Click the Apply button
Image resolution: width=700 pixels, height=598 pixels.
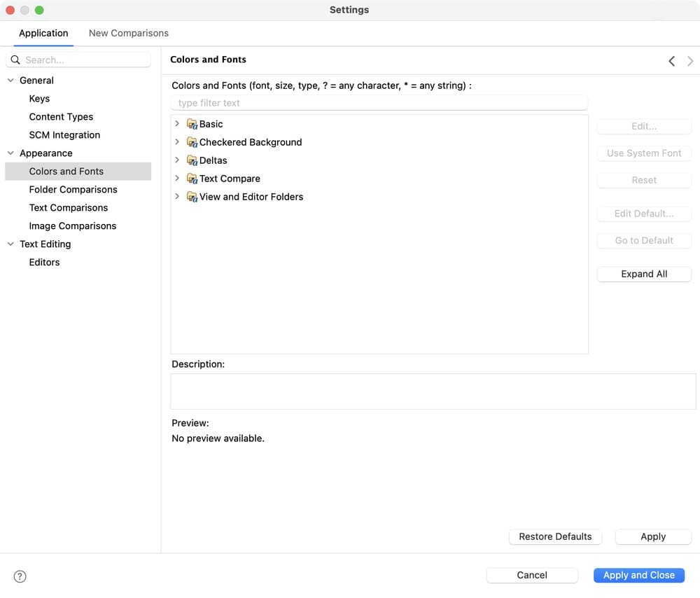(x=653, y=537)
